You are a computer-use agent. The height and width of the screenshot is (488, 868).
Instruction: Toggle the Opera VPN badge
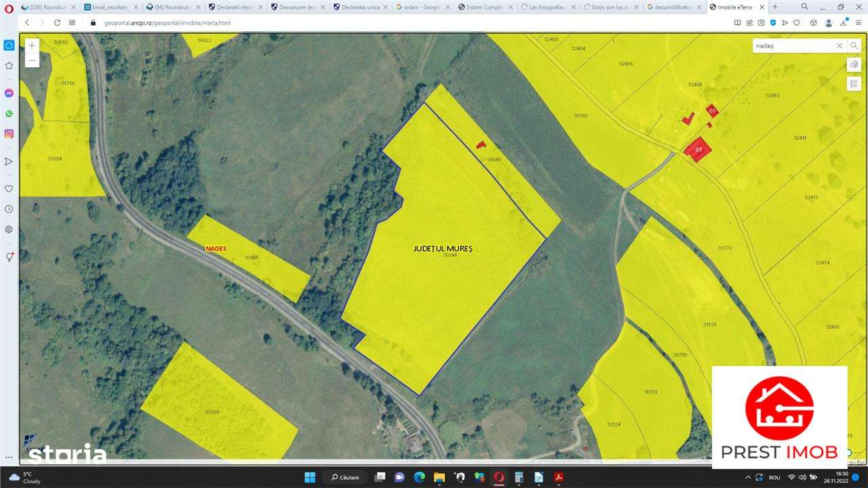click(773, 22)
